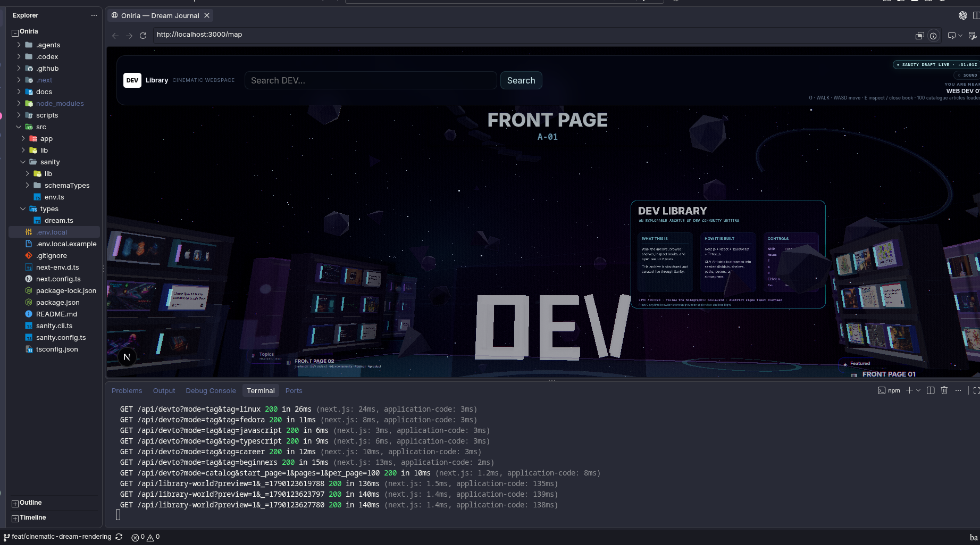Image resolution: width=980 pixels, height=551 pixels.
Task: Reload the browser preview page
Action: (143, 36)
